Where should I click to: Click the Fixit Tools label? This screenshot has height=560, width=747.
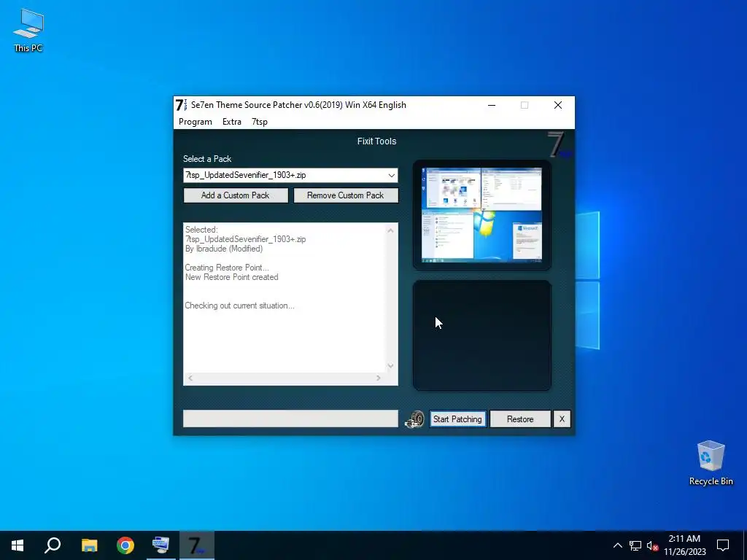pyautogui.click(x=376, y=141)
